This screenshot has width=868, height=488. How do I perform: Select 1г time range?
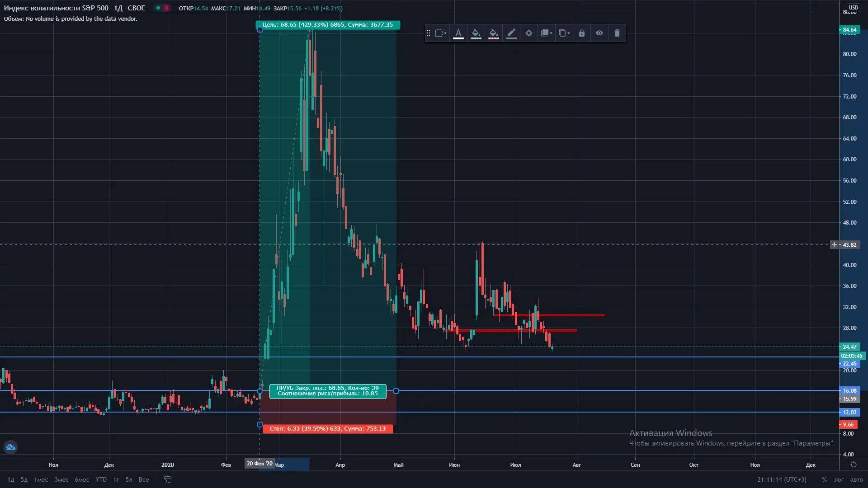click(116, 479)
